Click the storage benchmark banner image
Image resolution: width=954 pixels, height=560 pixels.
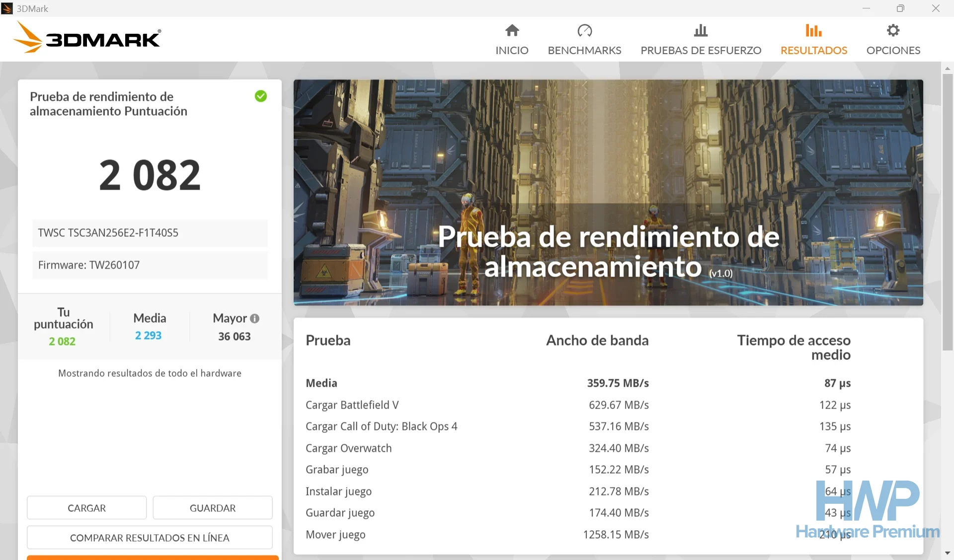608,192
